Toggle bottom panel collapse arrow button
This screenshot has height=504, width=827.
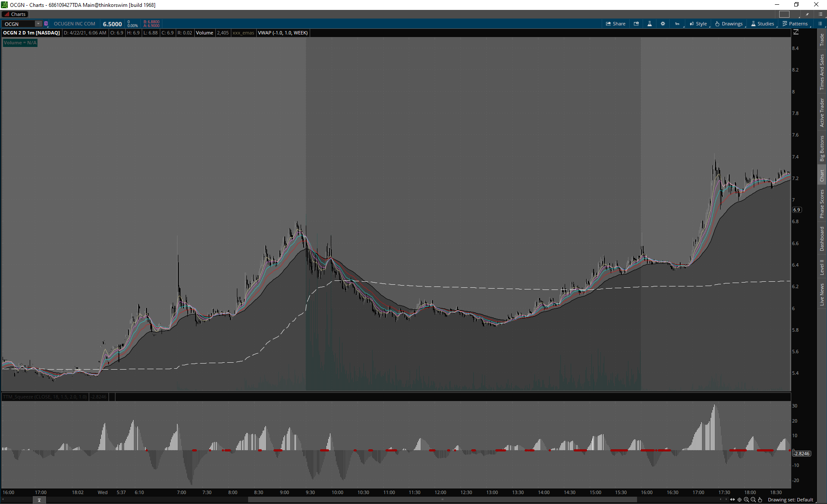coord(39,500)
